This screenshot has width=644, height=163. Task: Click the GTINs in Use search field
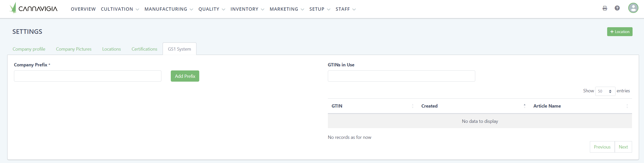[401, 76]
